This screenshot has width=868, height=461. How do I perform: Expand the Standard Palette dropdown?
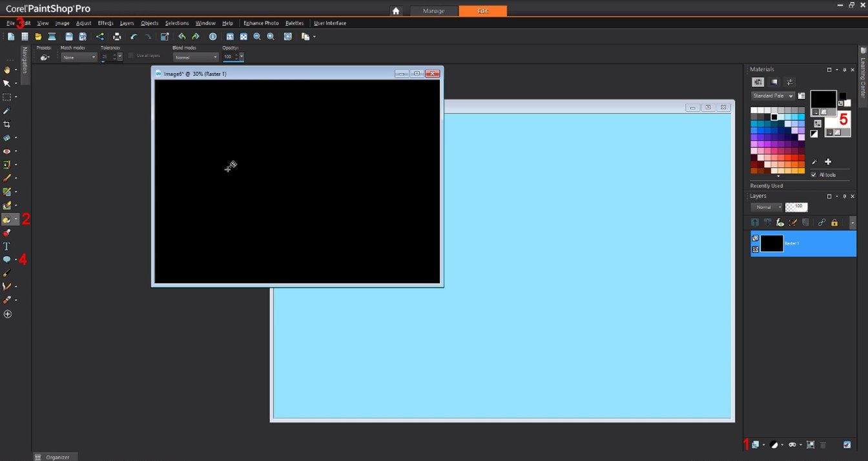(772, 96)
